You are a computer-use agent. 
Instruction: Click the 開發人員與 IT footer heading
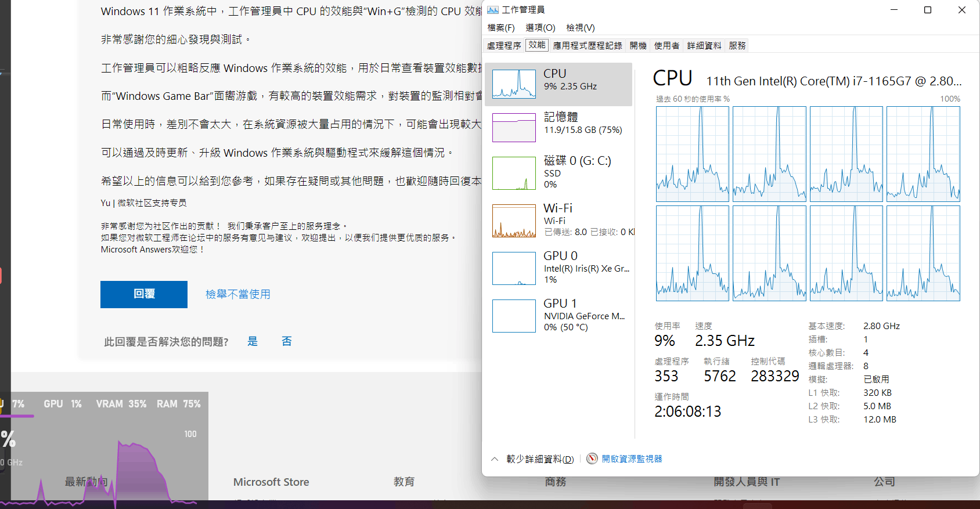click(x=747, y=482)
